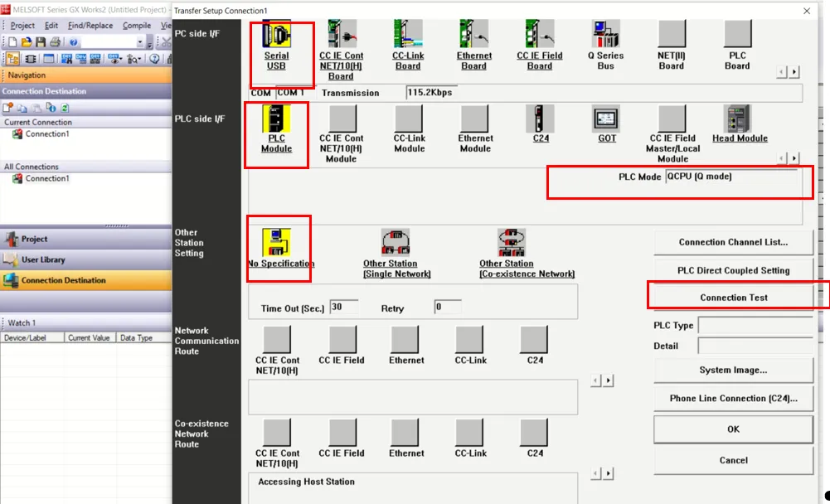Open the toolbar search combo box dropdown
830x504 pixels.
tap(139, 42)
